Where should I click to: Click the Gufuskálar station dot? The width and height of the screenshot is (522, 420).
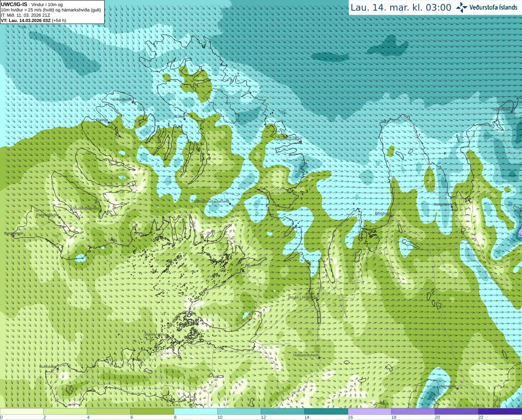(58, 369)
